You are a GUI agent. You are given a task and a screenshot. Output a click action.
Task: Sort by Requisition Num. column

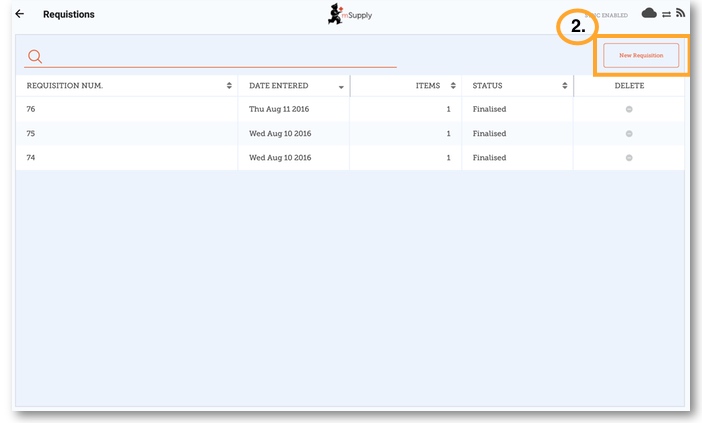tap(126, 86)
